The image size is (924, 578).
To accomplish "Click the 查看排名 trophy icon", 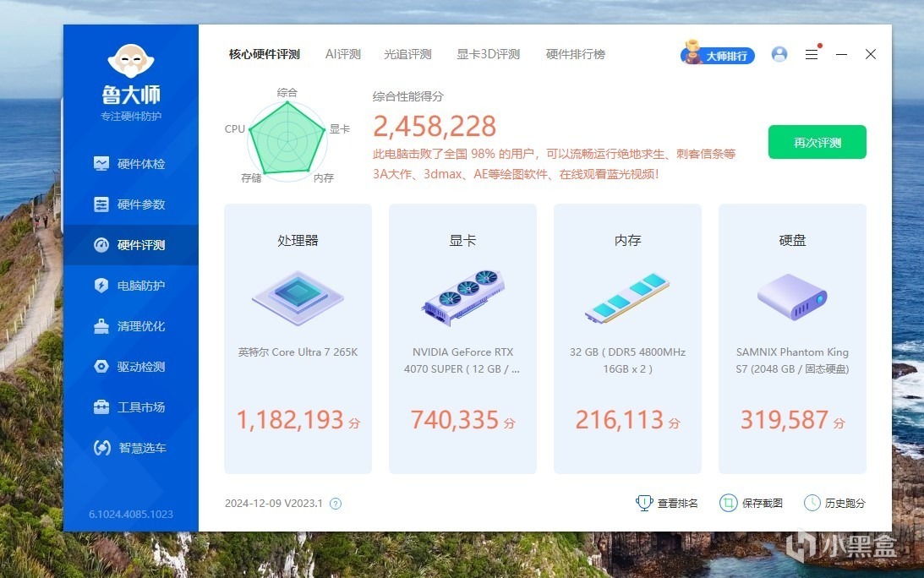I will pos(644,503).
